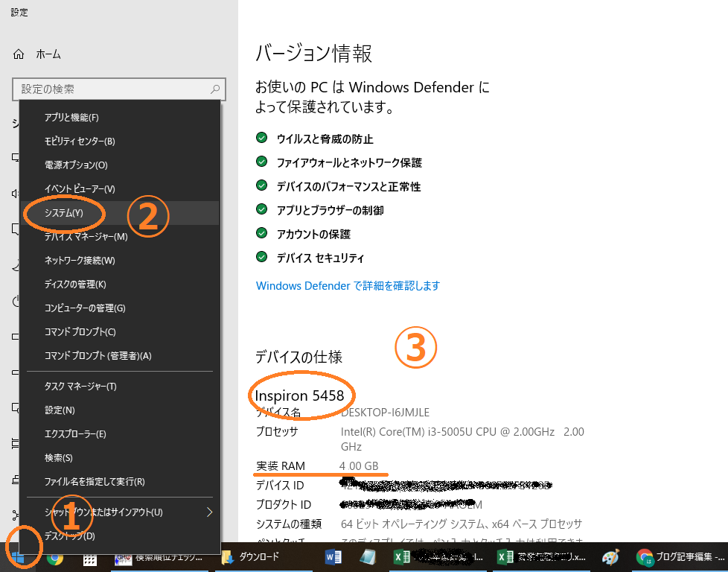Screen dimensions: 728x572
Task: Open タスク マネージャー(T)
Action: pyautogui.click(x=120, y=386)
